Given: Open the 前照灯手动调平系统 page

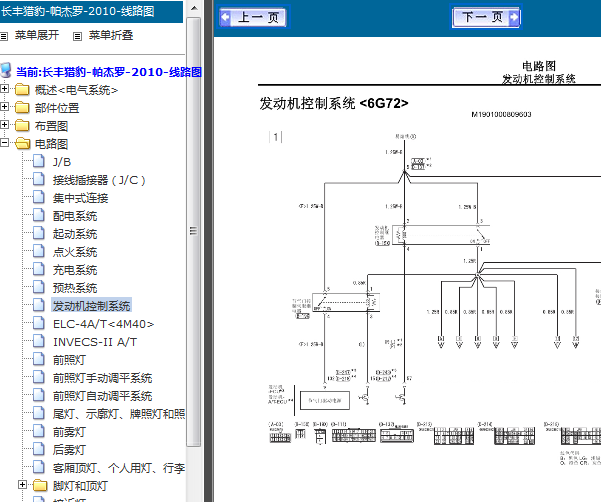Looking at the screenshot, I should [102, 378].
